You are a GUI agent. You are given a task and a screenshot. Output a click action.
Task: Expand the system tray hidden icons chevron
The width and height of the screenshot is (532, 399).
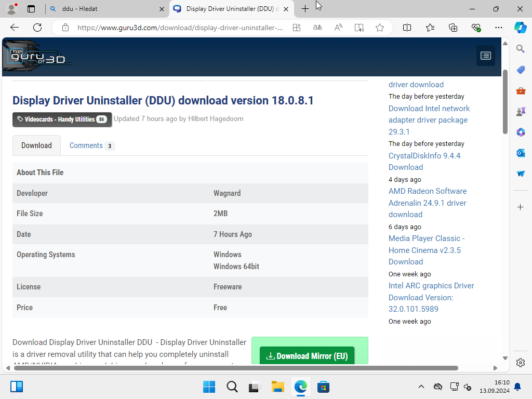point(421,387)
